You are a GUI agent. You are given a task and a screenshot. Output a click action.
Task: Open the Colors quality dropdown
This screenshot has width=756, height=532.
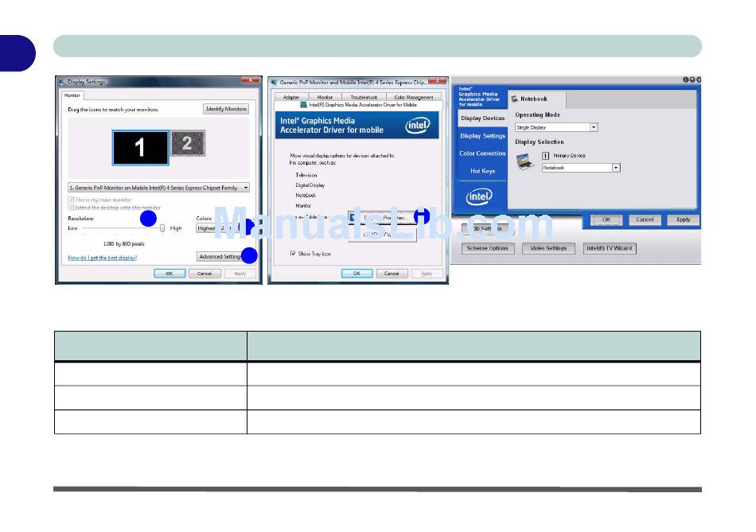click(222, 228)
